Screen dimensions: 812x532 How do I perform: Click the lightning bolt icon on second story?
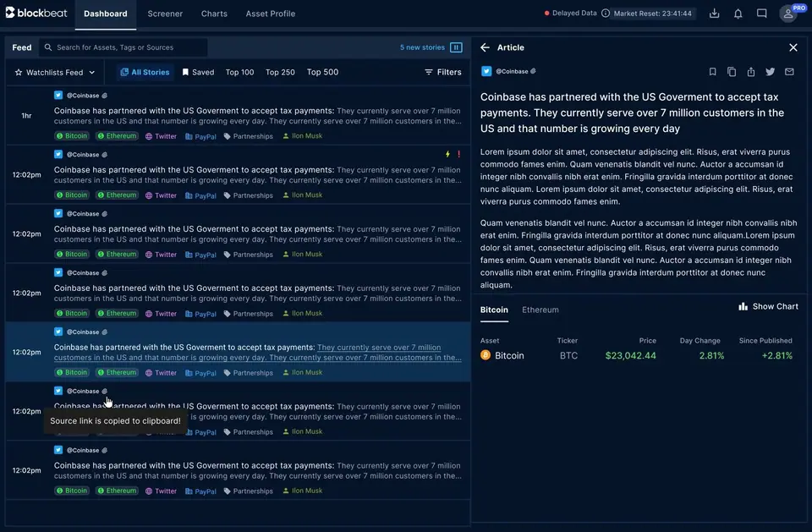pos(447,154)
